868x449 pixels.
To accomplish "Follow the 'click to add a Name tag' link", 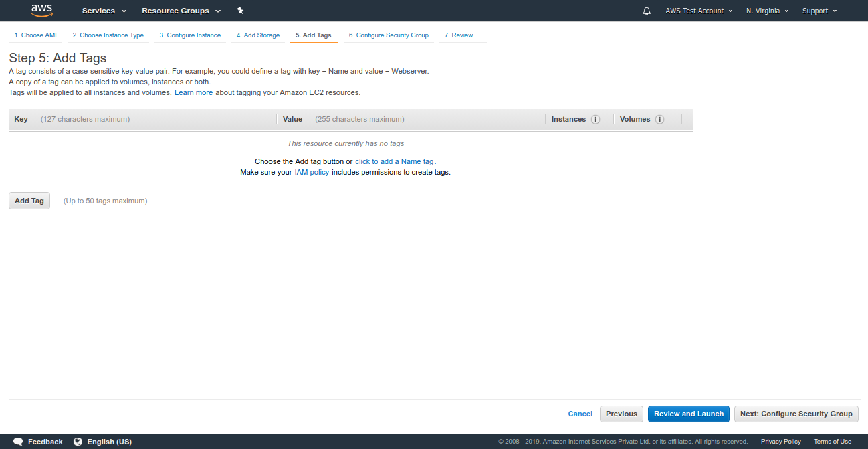I will click(x=394, y=161).
